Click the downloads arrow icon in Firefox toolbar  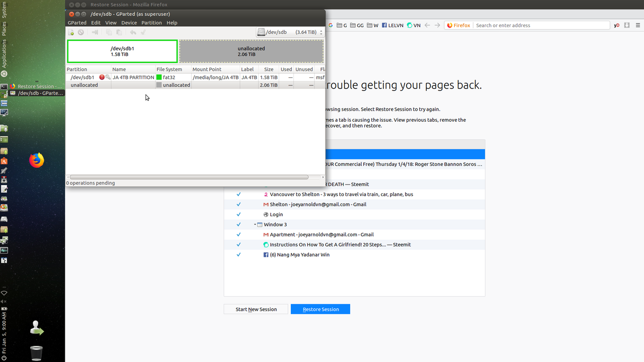627,25
